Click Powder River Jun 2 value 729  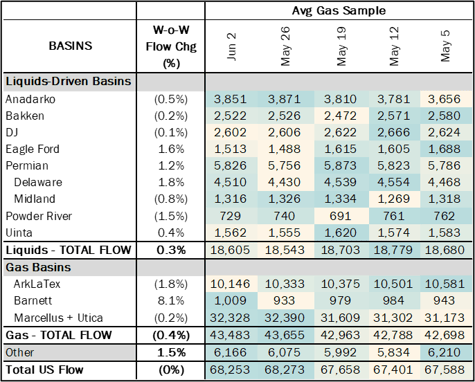tap(230, 216)
